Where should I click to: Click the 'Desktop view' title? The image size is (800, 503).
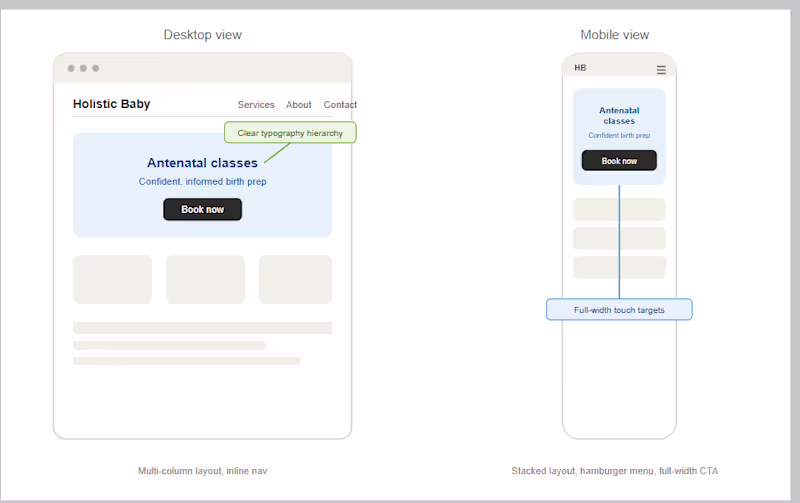[203, 35]
